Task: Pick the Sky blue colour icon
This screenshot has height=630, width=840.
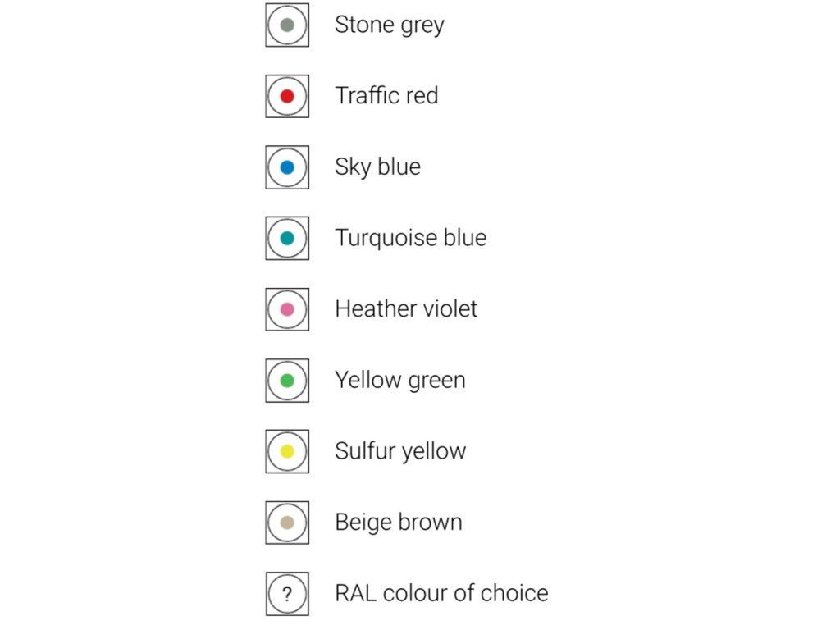Action: 287,167
